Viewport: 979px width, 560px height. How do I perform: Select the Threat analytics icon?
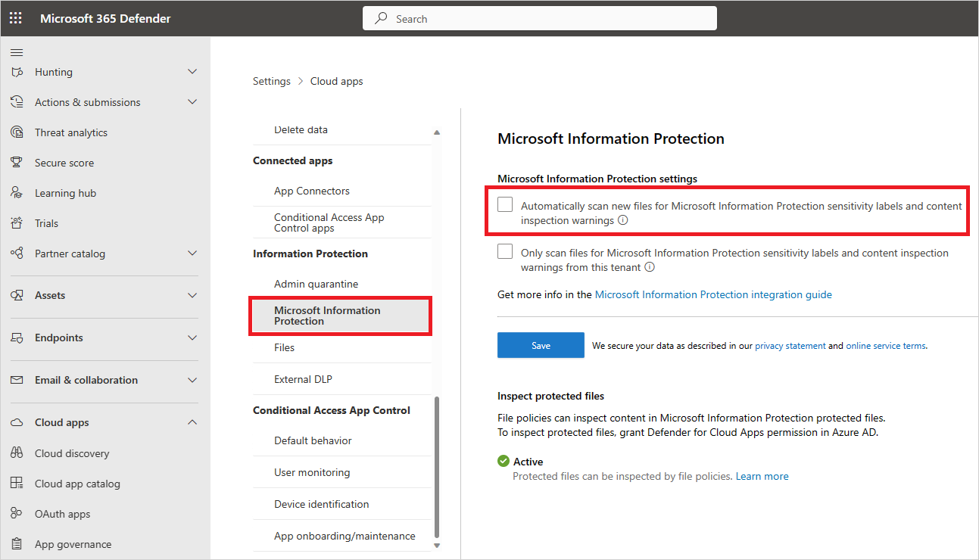coord(16,132)
